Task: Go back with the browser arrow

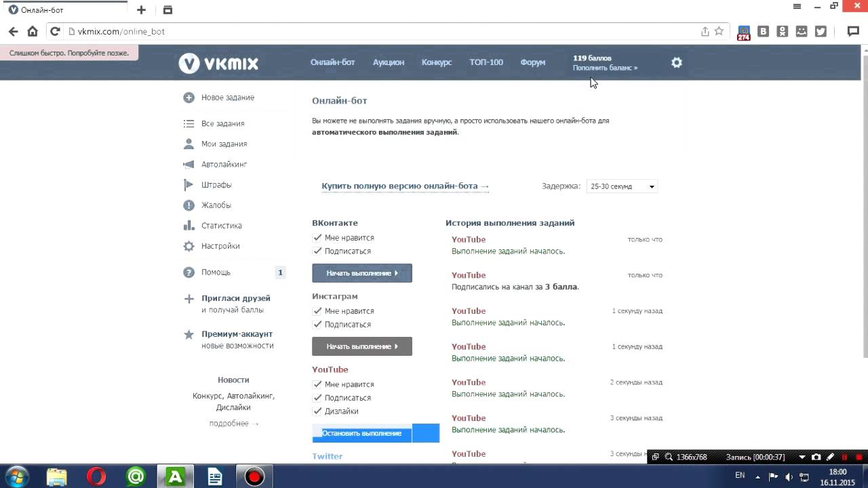Action: [x=13, y=31]
